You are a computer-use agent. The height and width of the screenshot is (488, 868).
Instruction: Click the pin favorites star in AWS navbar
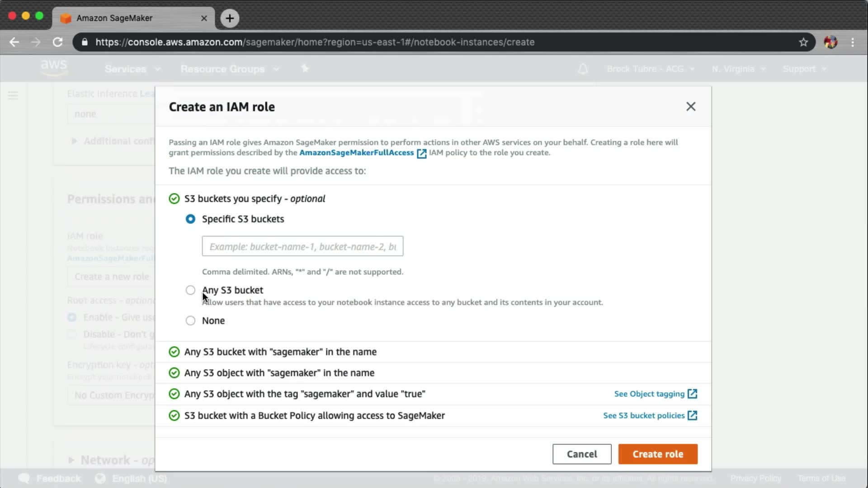305,68
